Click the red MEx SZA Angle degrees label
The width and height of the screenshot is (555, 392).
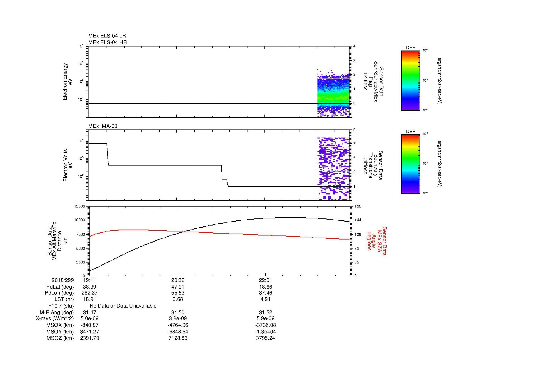(x=377, y=241)
